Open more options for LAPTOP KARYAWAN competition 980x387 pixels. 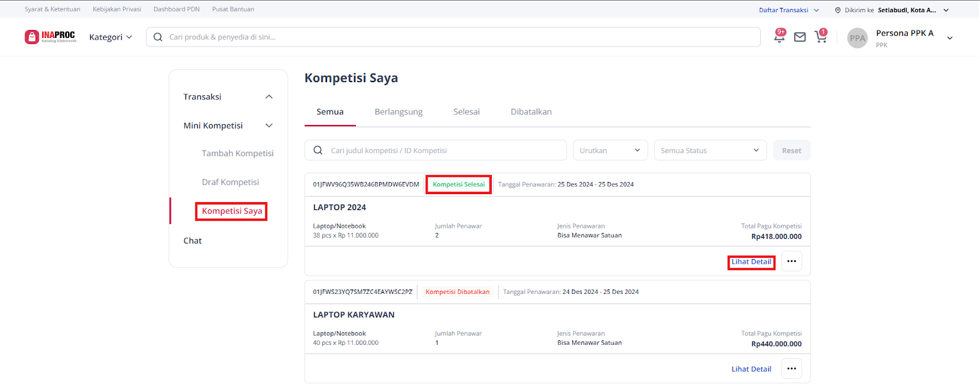click(791, 369)
